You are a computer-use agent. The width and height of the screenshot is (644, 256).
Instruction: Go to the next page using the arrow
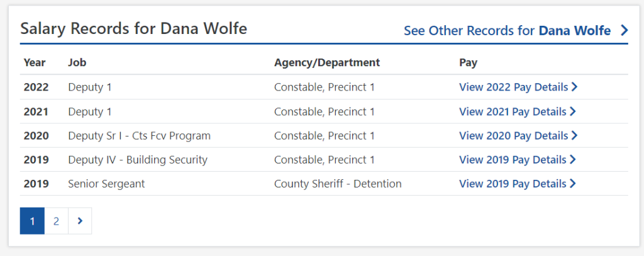coord(80,221)
